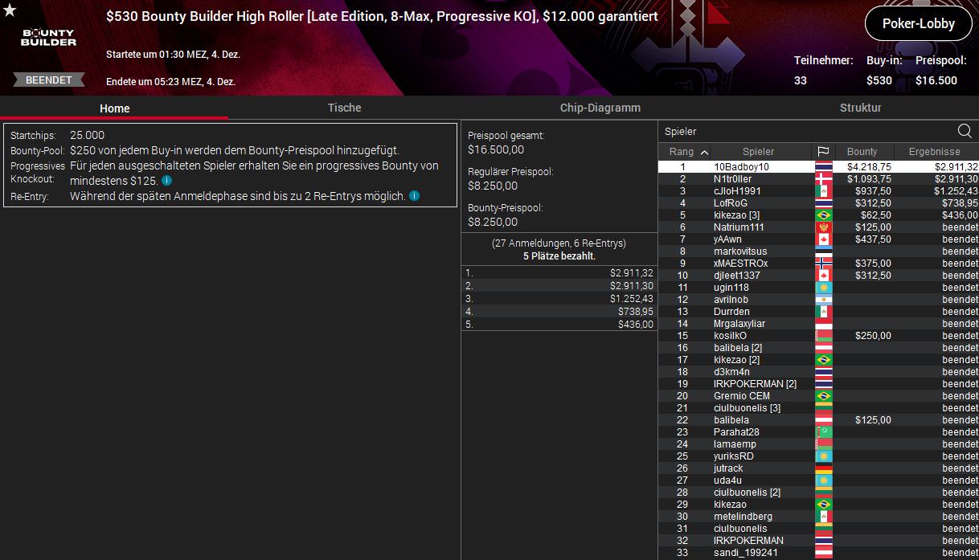Click the BEENDET status badge
The height and width of the screenshot is (560, 979).
[x=48, y=80]
